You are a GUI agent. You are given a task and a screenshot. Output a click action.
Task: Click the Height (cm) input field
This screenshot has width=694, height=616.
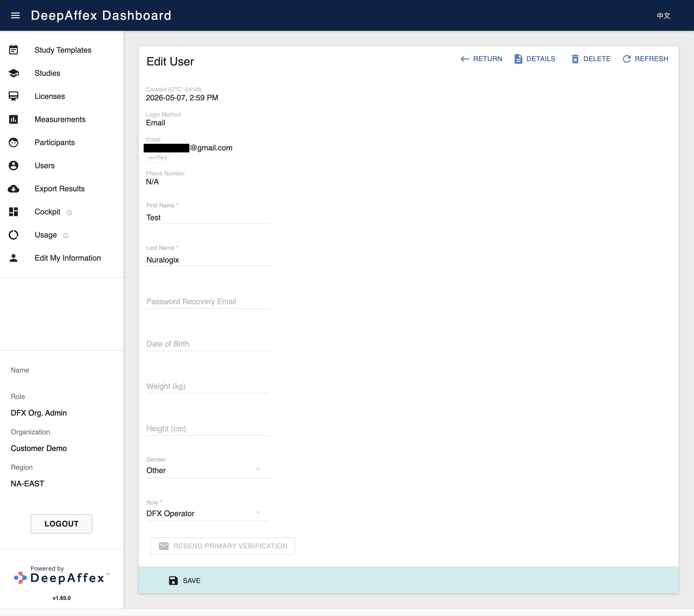(x=208, y=429)
